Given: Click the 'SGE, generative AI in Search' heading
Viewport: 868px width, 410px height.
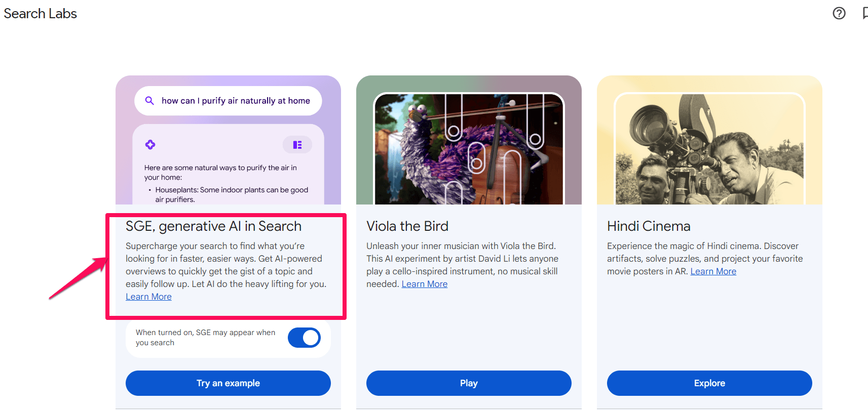Looking at the screenshot, I should (x=213, y=226).
